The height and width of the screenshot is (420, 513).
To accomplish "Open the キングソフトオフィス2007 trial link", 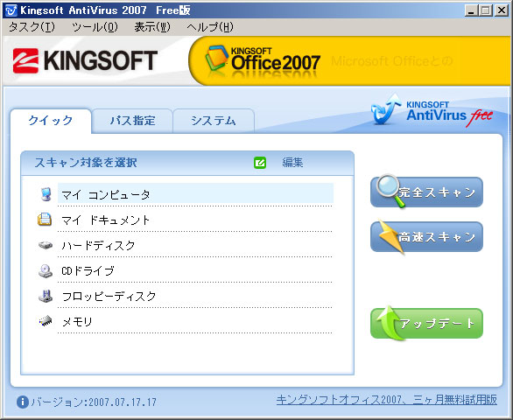I will click(387, 400).
